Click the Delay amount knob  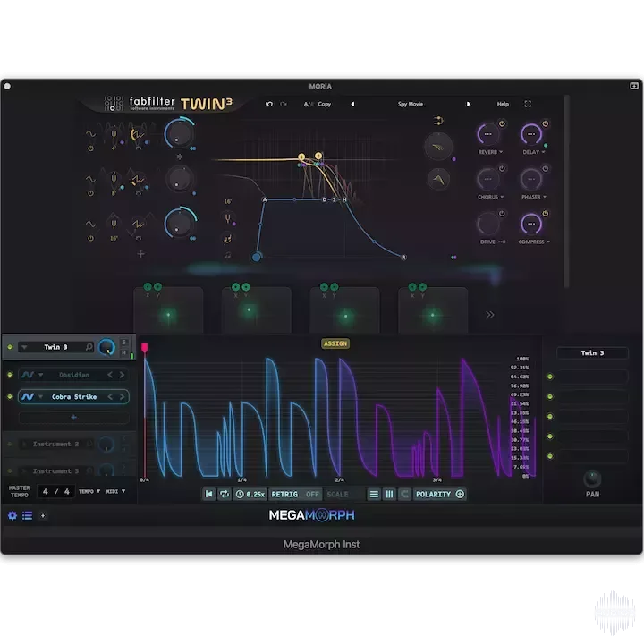click(x=531, y=134)
